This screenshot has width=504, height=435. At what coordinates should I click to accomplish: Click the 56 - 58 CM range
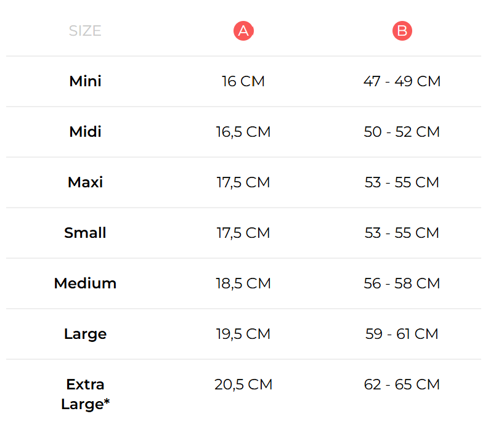tap(402, 283)
